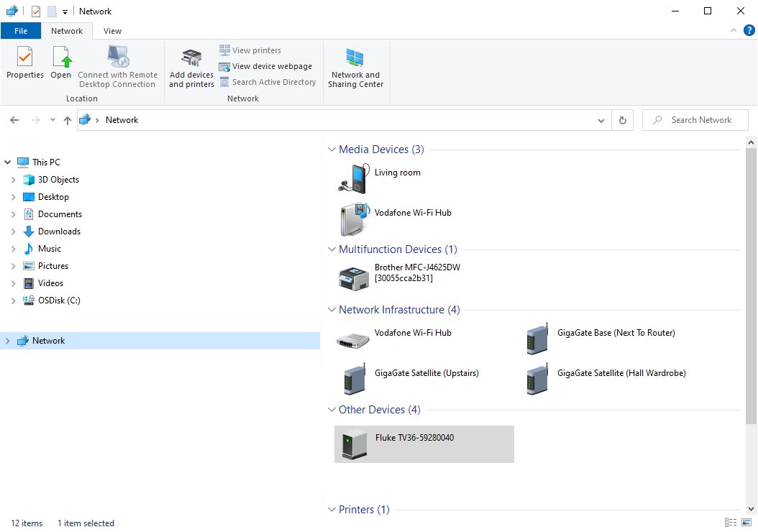Image resolution: width=758 pixels, height=532 pixels.
Task: Open the File menu tab
Action: coord(21,31)
